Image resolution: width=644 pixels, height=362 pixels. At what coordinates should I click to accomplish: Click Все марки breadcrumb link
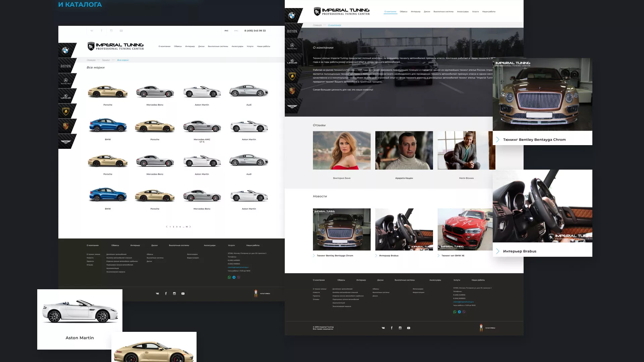123,60
